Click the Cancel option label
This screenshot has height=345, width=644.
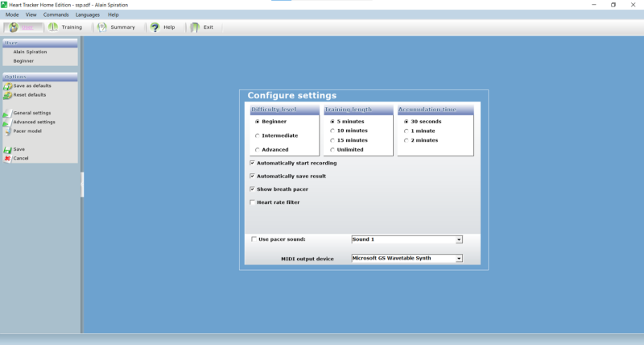(21, 158)
